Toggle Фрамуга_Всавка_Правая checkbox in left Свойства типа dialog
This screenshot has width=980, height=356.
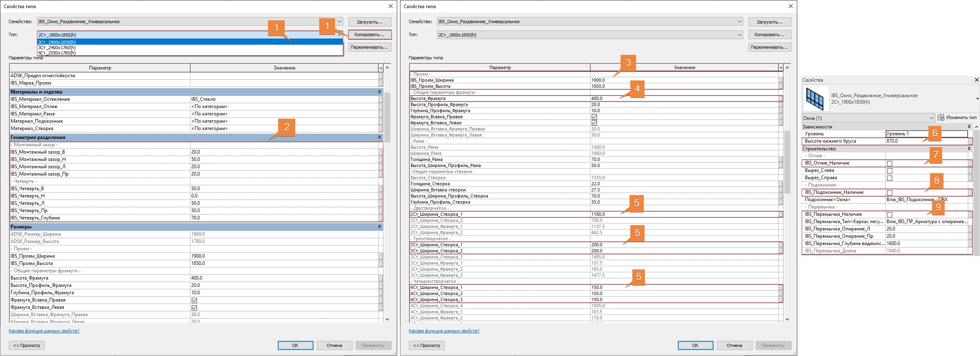pyautogui.click(x=194, y=300)
